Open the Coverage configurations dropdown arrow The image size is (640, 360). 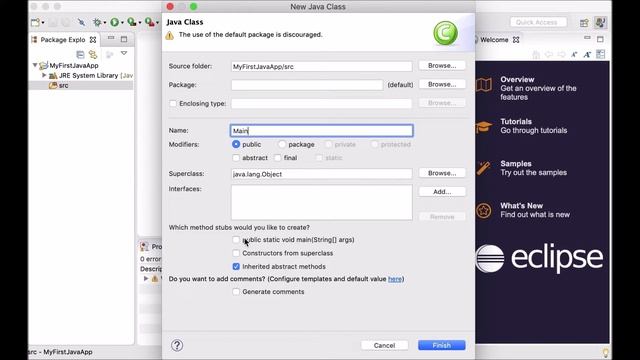click(139, 23)
